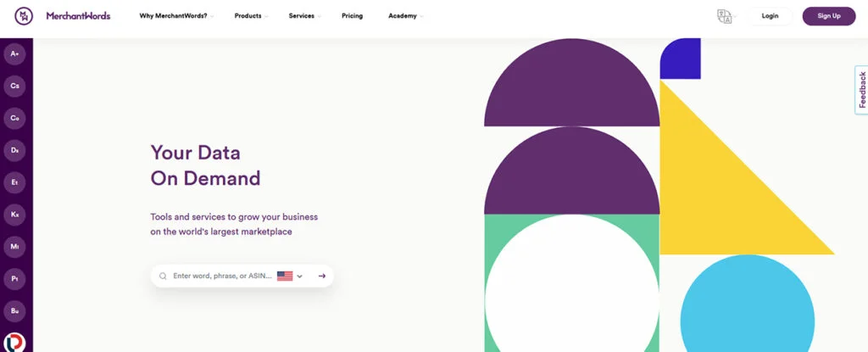Go to the Pricing page
The image size is (868, 352).
(x=352, y=16)
